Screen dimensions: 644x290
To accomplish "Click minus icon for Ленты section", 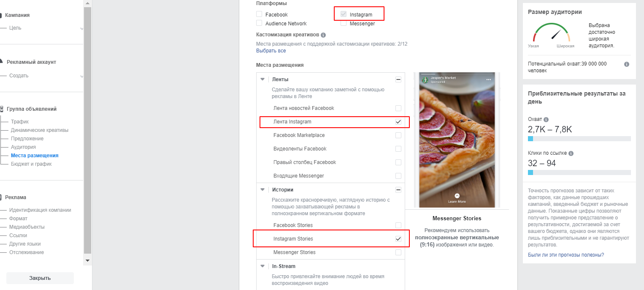I will 398,79.
